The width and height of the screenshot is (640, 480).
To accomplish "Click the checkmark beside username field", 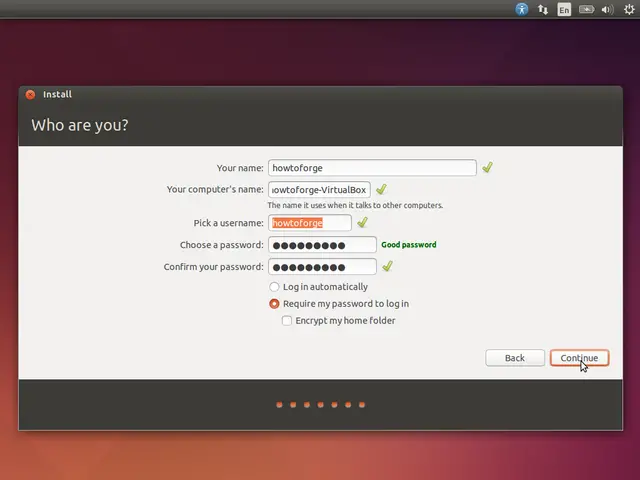I will tap(362, 222).
